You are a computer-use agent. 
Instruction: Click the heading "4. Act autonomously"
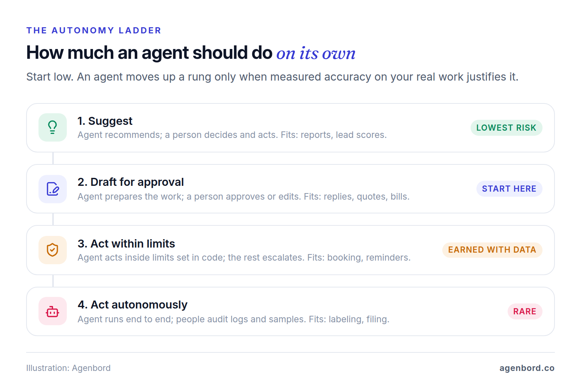pyautogui.click(x=133, y=305)
